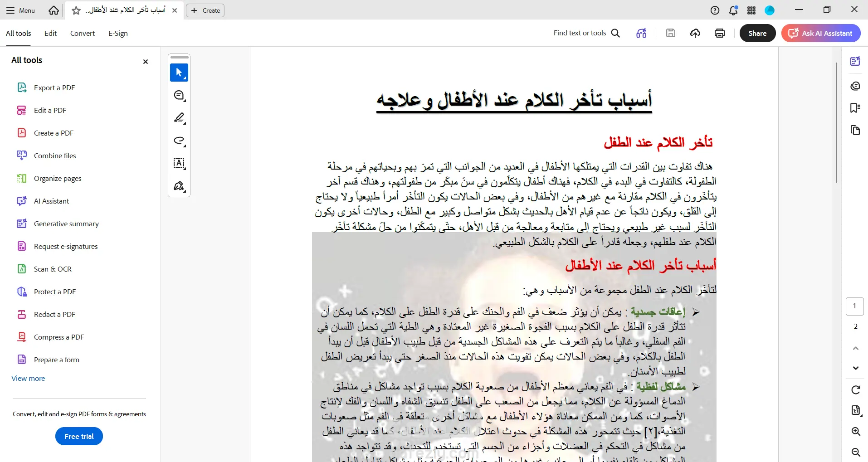Screen dimensions: 868x462
Task: Choose the Fill & Sign pen tool
Action: pyautogui.click(x=179, y=186)
